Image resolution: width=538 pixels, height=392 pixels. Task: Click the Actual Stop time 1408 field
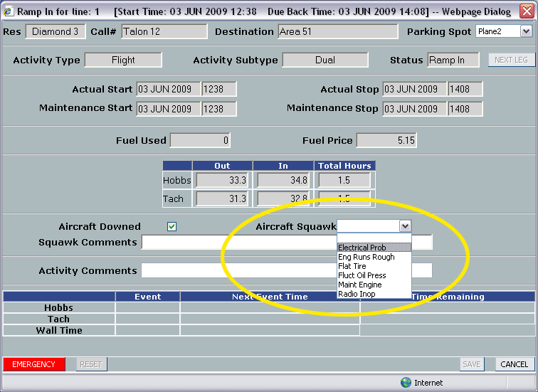465,89
